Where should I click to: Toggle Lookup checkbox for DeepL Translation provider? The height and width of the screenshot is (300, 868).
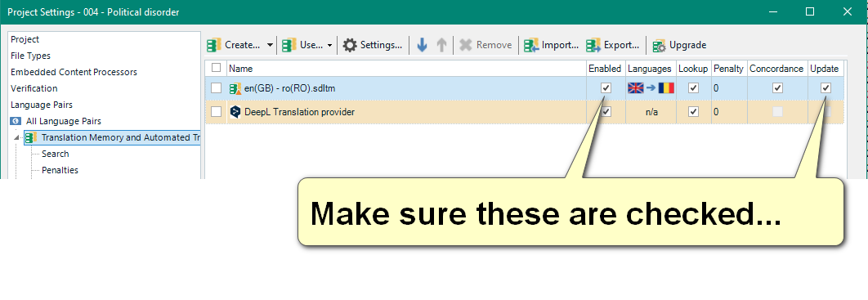693,112
